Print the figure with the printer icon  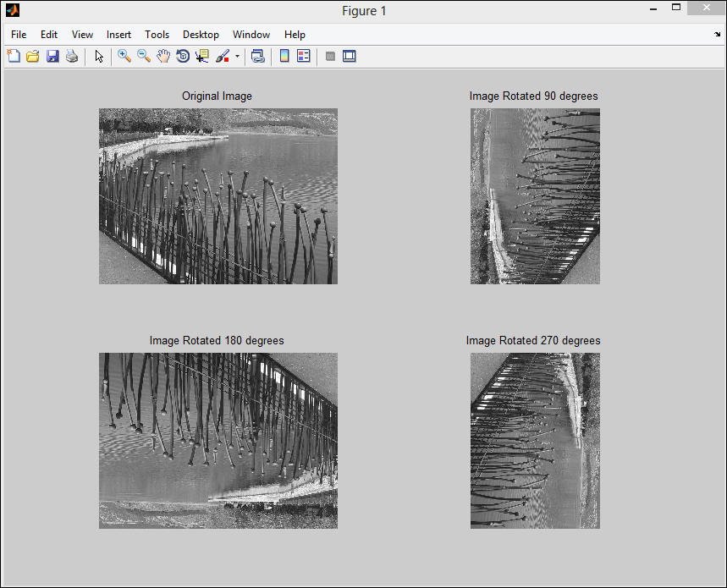coord(72,56)
